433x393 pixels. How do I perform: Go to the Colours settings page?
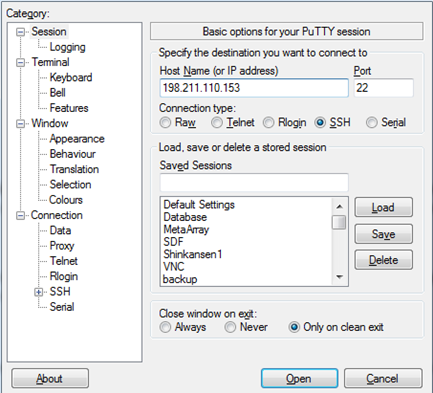coord(66,200)
